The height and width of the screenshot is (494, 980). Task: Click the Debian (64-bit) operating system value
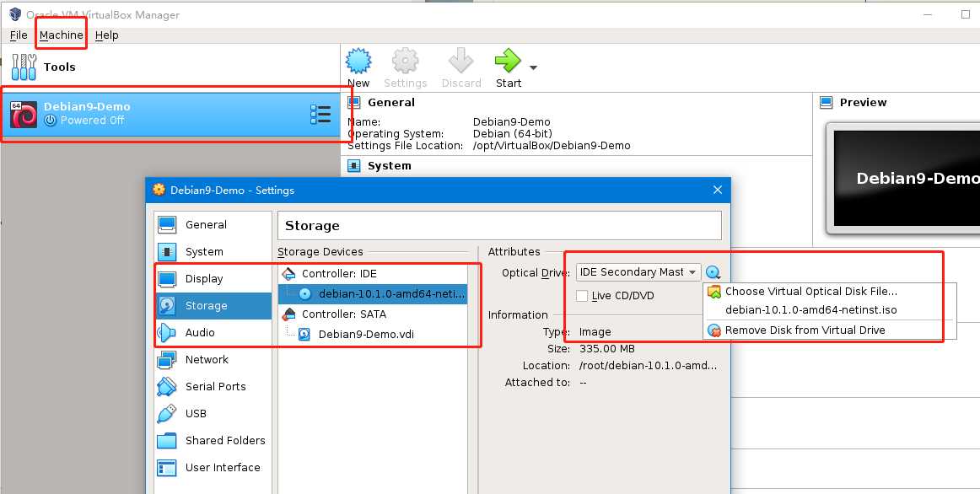click(513, 134)
